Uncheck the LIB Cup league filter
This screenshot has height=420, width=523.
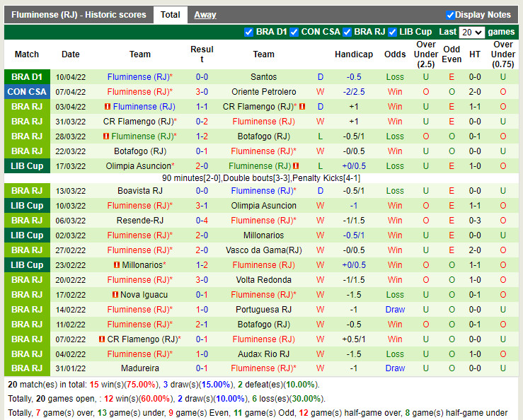[x=392, y=32]
